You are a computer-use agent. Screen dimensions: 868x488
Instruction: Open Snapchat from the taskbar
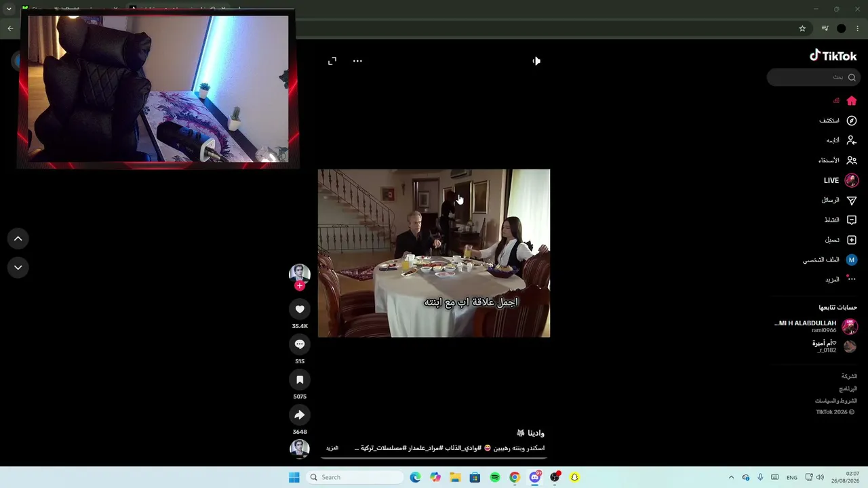pyautogui.click(x=574, y=477)
